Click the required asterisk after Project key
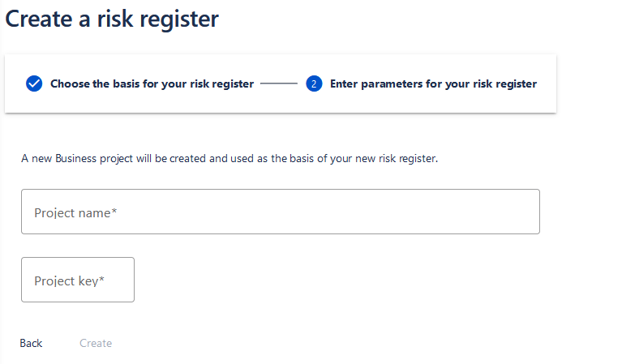This screenshot has height=364, width=622. point(101,279)
